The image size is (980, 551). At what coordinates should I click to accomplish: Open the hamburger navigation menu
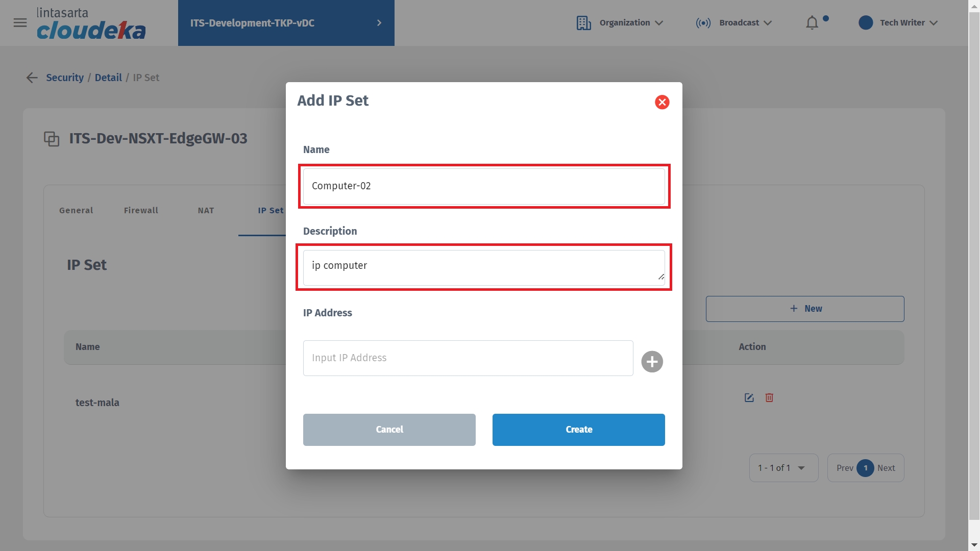click(x=20, y=23)
